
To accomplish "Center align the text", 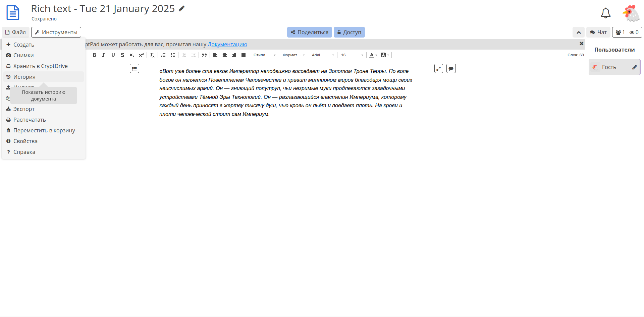I will [x=225, y=55].
